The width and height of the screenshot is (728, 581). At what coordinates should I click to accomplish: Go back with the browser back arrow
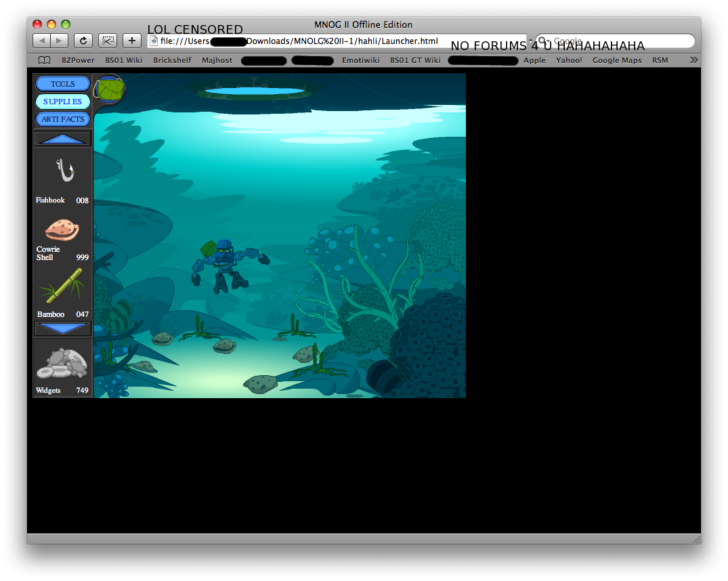tap(42, 41)
